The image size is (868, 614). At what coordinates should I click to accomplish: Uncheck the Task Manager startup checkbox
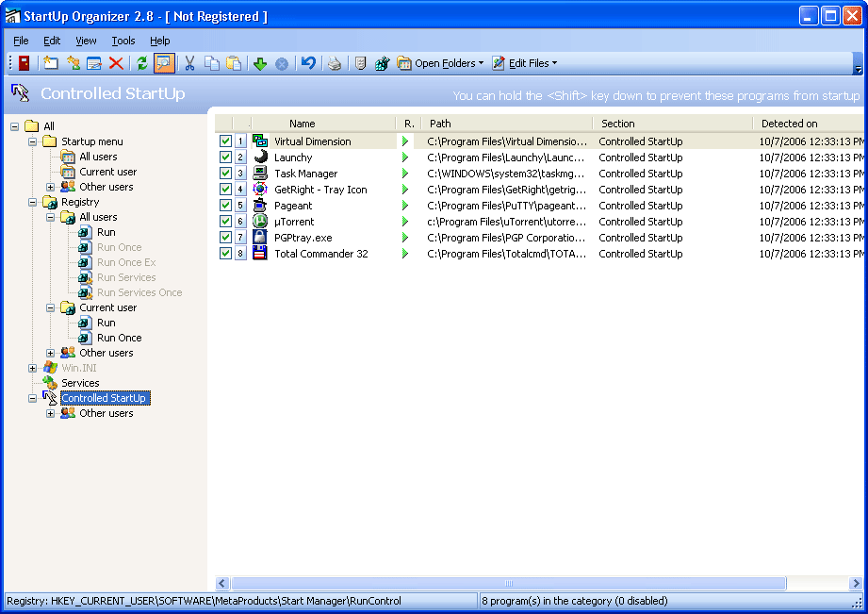pyautogui.click(x=225, y=173)
